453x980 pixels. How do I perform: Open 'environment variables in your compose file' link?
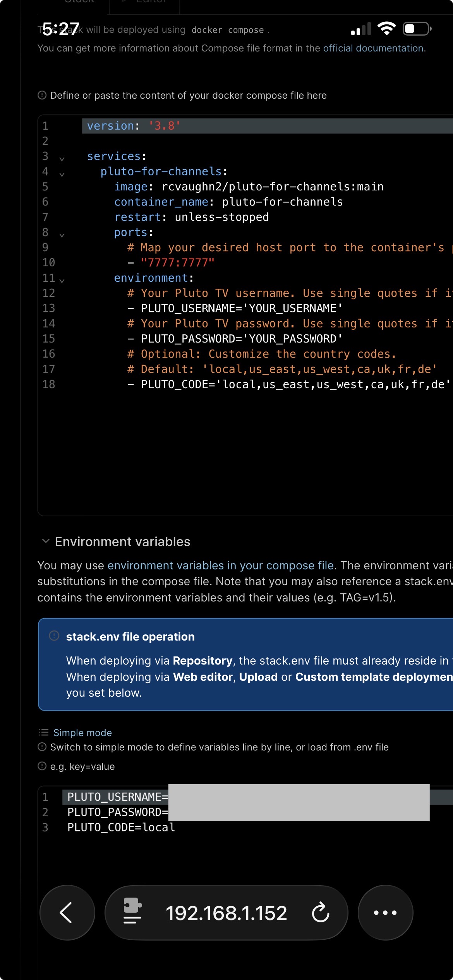tap(221, 565)
